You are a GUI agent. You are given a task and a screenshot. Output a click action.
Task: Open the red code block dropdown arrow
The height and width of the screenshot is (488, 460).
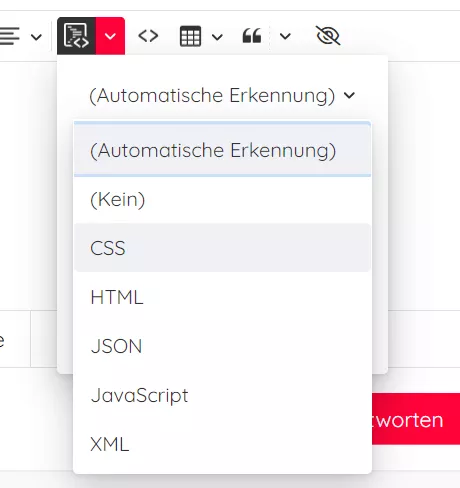pyautogui.click(x=110, y=36)
